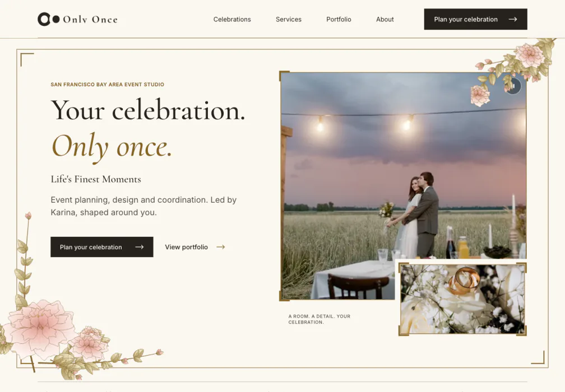Click 'San Francisco Bay Area Event Studio' text

pyautogui.click(x=108, y=84)
